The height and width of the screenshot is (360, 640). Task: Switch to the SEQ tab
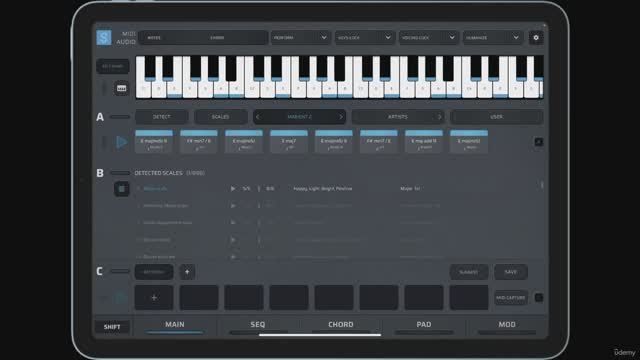pyautogui.click(x=258, y=325)
